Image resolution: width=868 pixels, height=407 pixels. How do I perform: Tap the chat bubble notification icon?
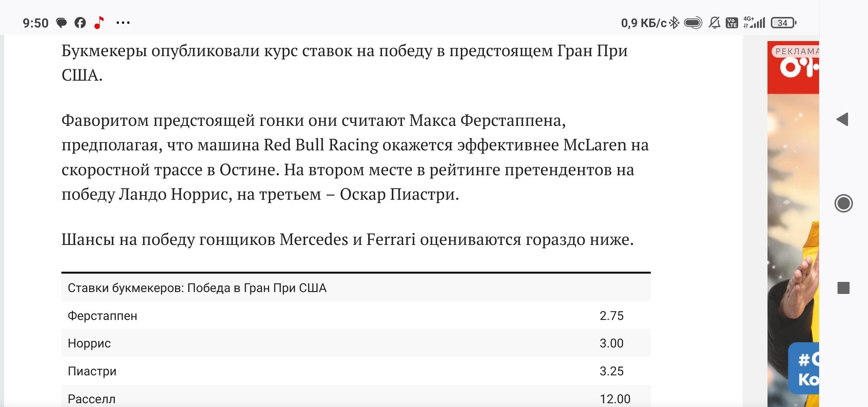tap(61, 23)
